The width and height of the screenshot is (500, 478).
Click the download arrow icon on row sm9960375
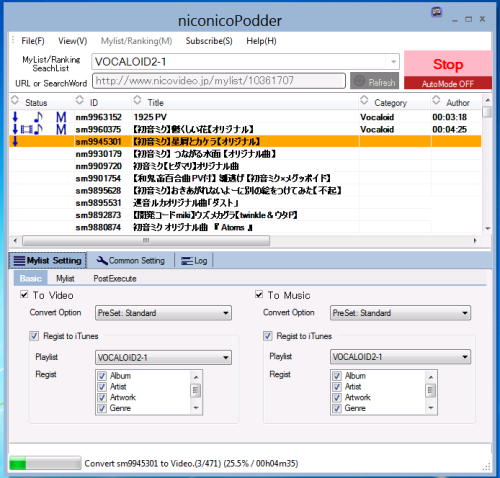tap(15, 129)
